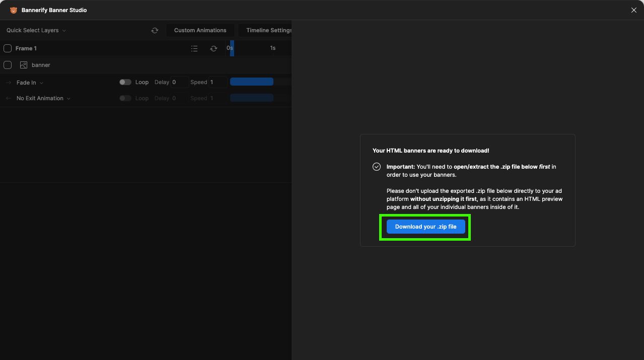This screenshot has height=360, width=644.
Task: Expand the No Exit Animation dropdown
Action: tap(44, 98)
